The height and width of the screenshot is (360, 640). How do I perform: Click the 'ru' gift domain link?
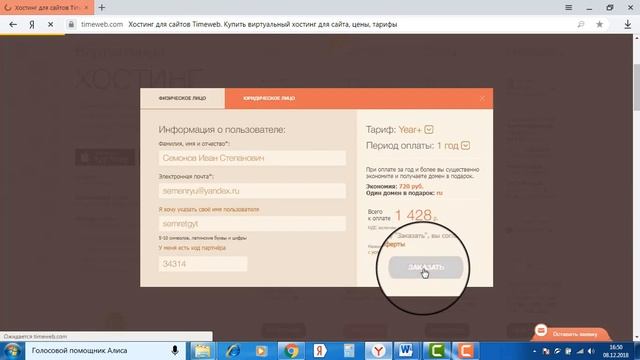click(440, 193)
